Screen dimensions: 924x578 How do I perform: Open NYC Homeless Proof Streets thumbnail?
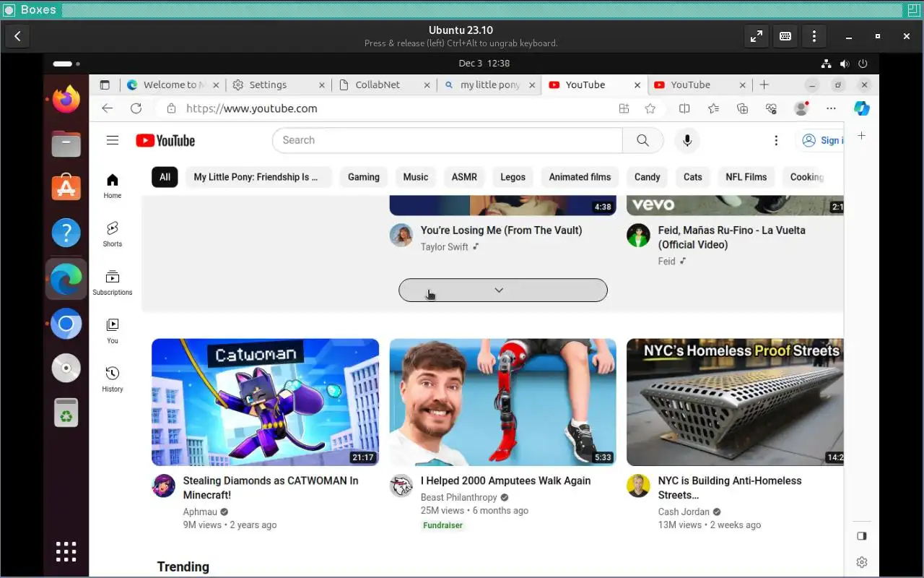[x=735, y=402]
